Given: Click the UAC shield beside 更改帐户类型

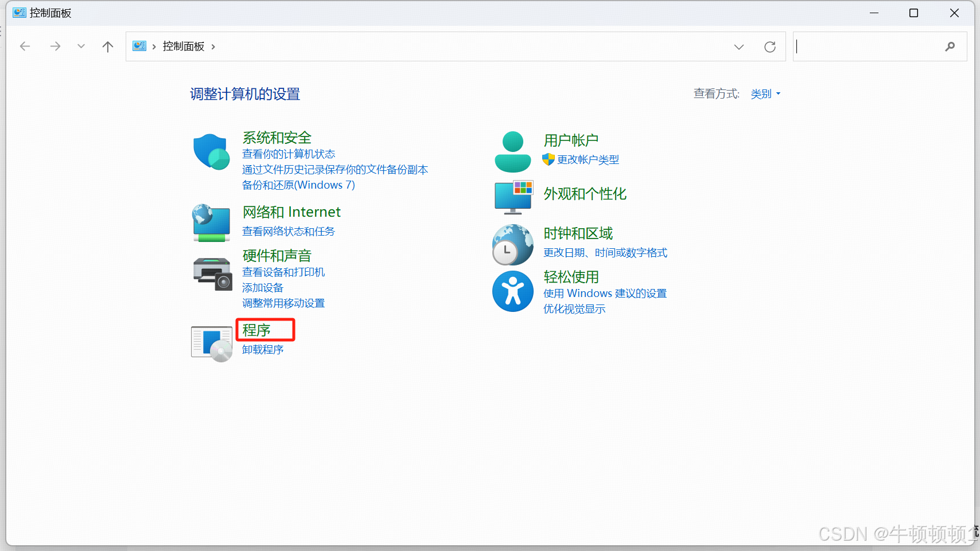Looking at the screenshot, I should tap(549, 159).
